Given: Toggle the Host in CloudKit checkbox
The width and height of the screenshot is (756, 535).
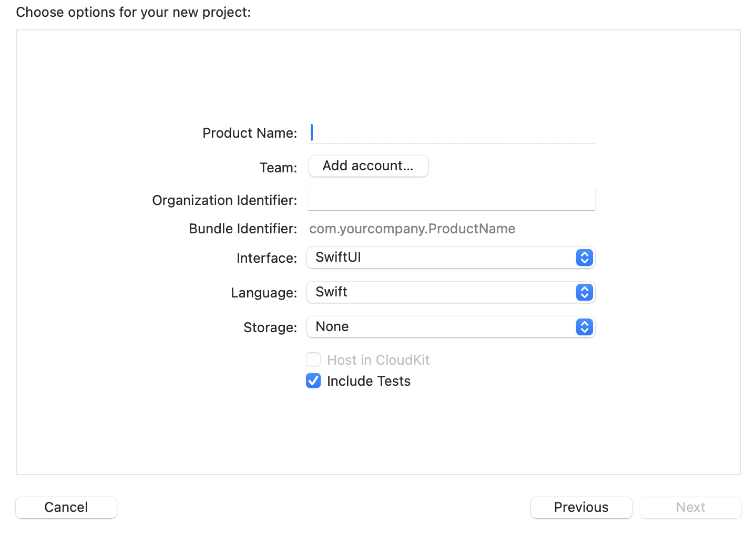Looking at the screenshot, I should coord(313,360).
